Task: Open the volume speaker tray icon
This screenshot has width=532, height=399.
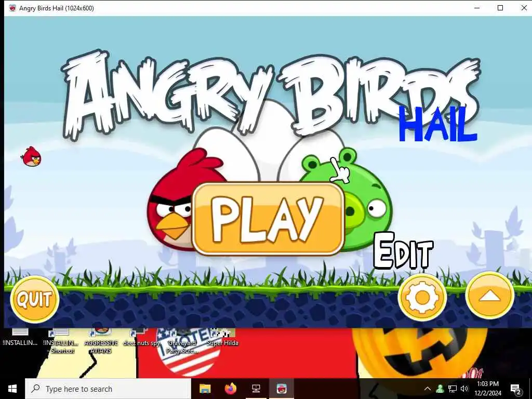Action: click(464, 389)
